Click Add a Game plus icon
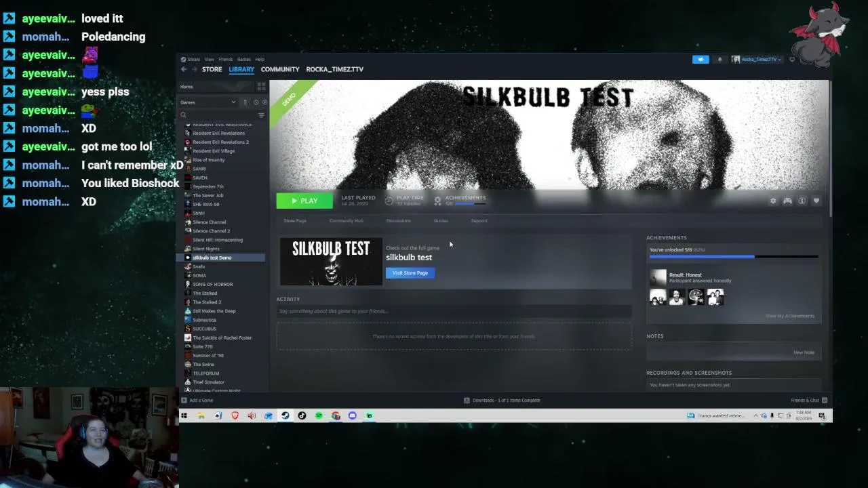The width and height of the screenshot is (868, 488). coord(184,400)
